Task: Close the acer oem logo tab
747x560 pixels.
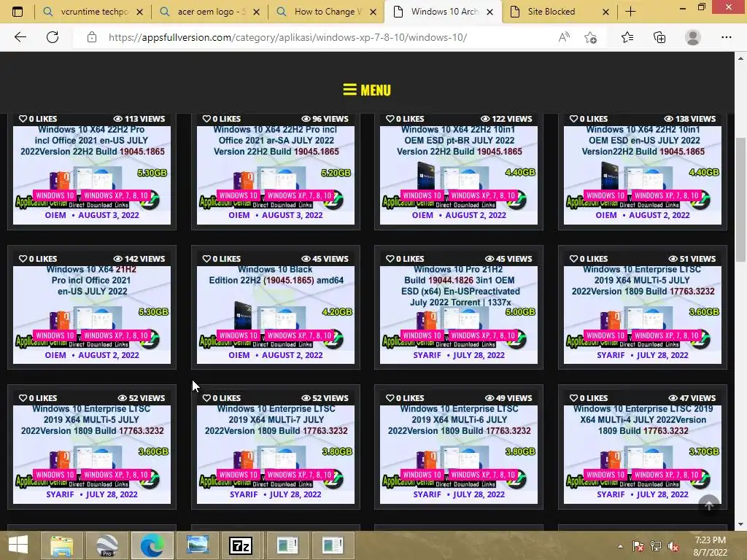Action: (256, 12)
